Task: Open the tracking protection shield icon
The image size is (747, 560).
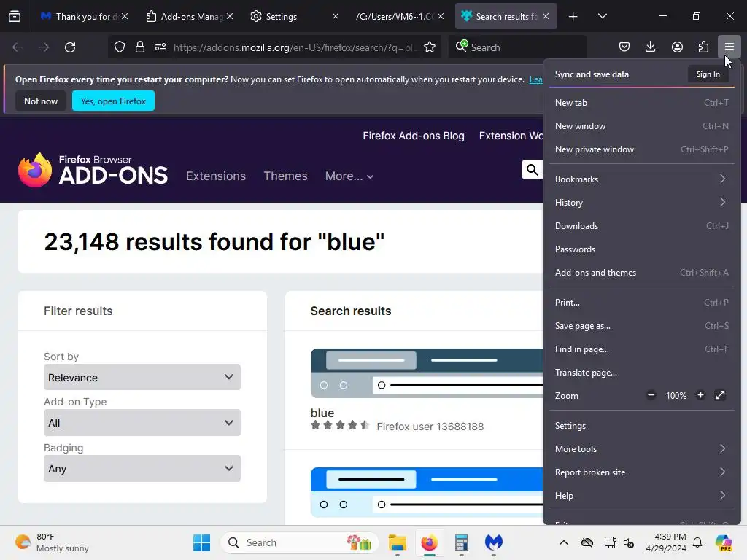Action: (120, 47)
